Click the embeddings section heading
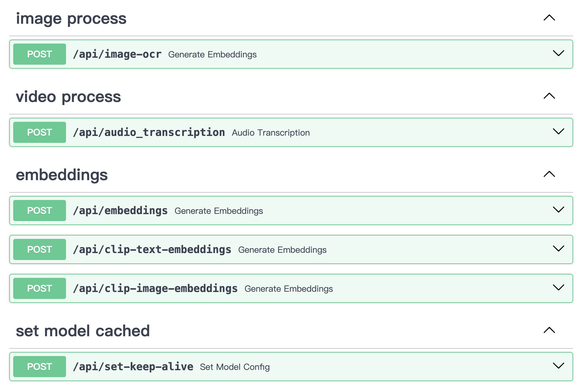The image size is (585, 392). coord(62,175)
